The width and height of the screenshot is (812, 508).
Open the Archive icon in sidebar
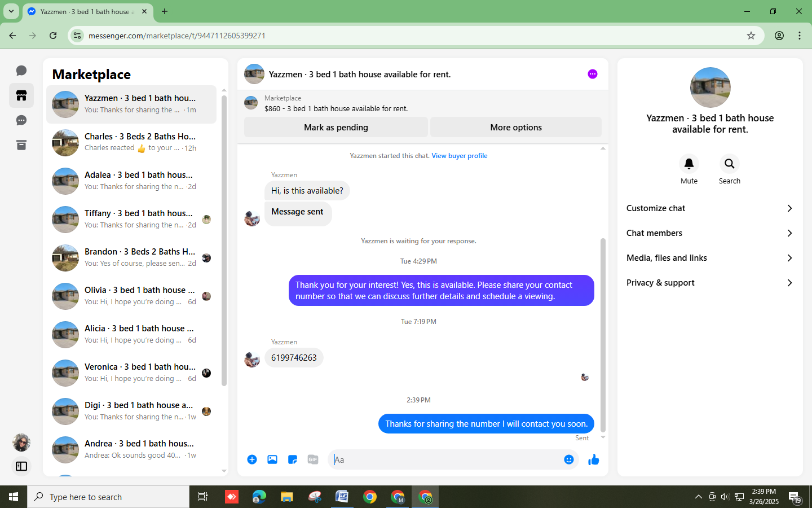[x=21, y=145]
